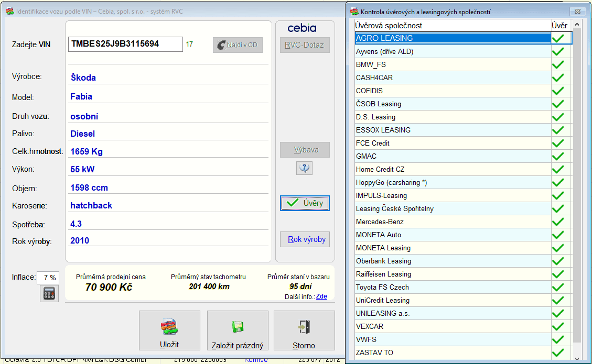Click the scroll down arrow in the loan list

click(x=577, y=359)
